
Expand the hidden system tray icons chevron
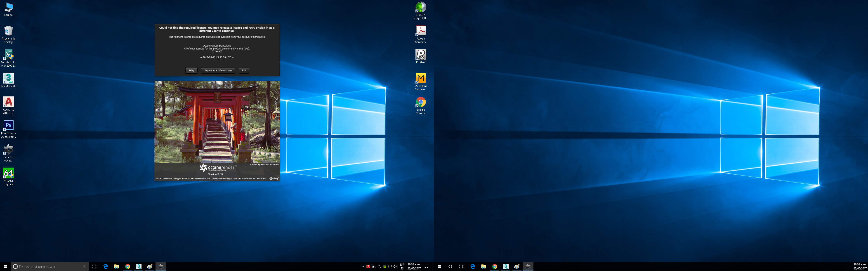tap(363, 267)
